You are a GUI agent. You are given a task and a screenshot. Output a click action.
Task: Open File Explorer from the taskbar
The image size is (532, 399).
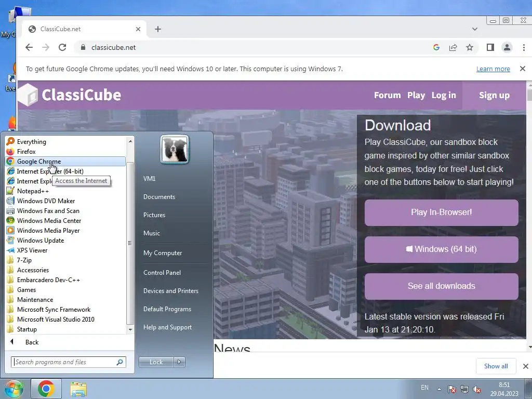[x=78, y=389]
